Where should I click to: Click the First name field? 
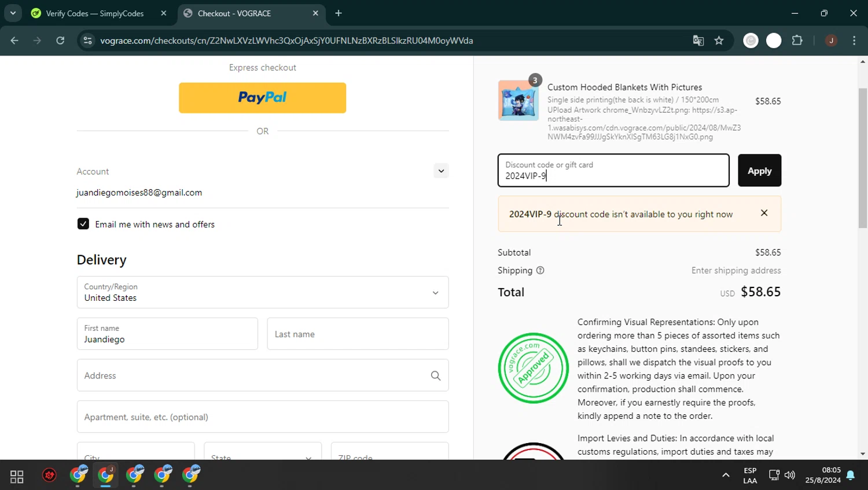point(167,334)
